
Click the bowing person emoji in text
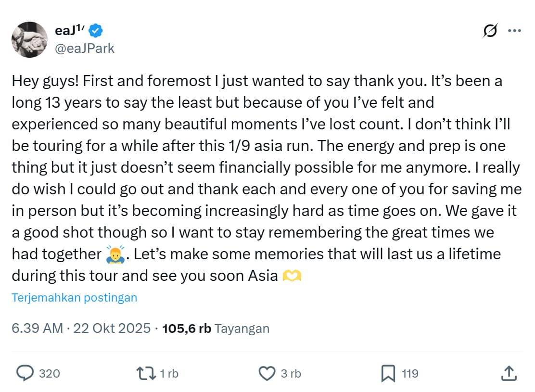pyautogui.click(x=116, y=254)
